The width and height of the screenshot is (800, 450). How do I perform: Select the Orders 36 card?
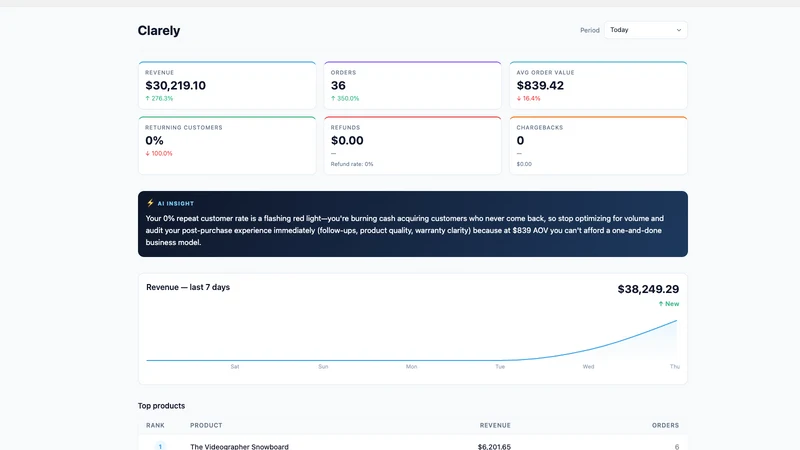[413, 85]
